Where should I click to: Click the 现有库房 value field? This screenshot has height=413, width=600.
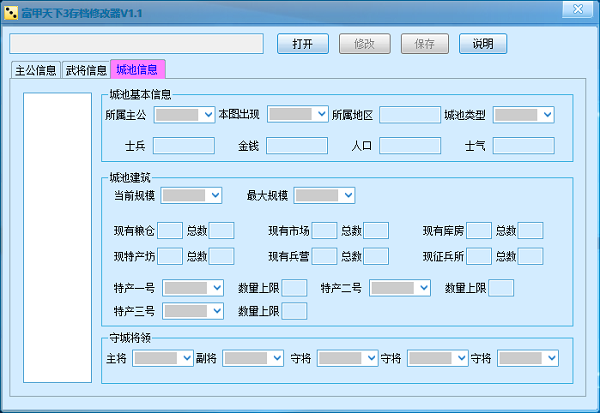click(479, 230)
